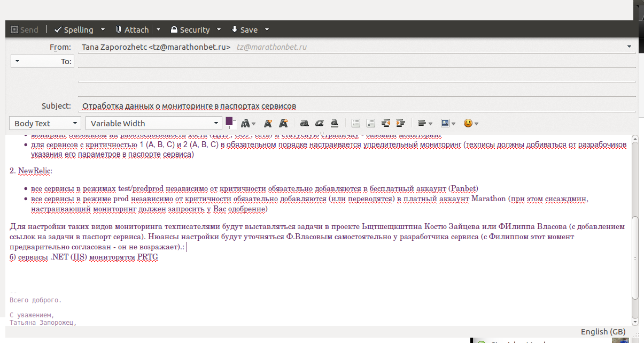Click the signature text 'Всего доброго.'
The width and height of the screenshot is (644, 343).
tap(36, 300)
